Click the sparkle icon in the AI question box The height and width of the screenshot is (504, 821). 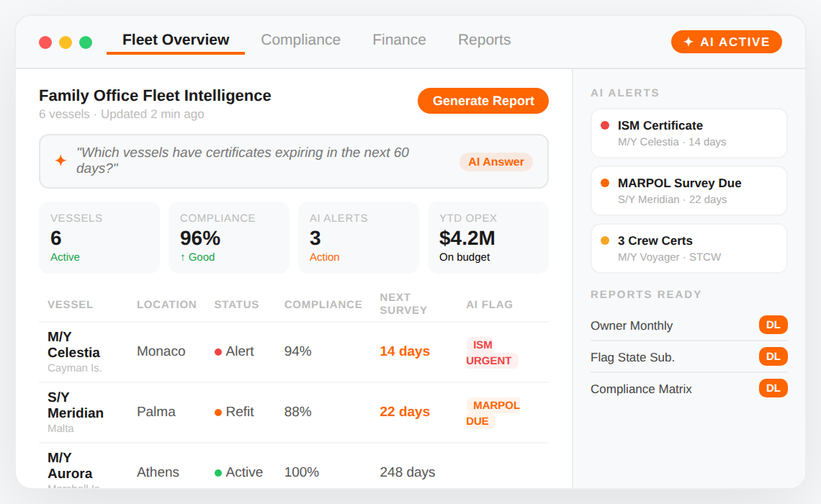60,161
